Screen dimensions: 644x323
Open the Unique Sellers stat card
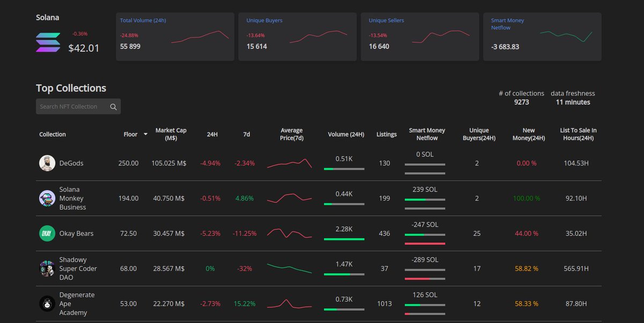[420, 36]
